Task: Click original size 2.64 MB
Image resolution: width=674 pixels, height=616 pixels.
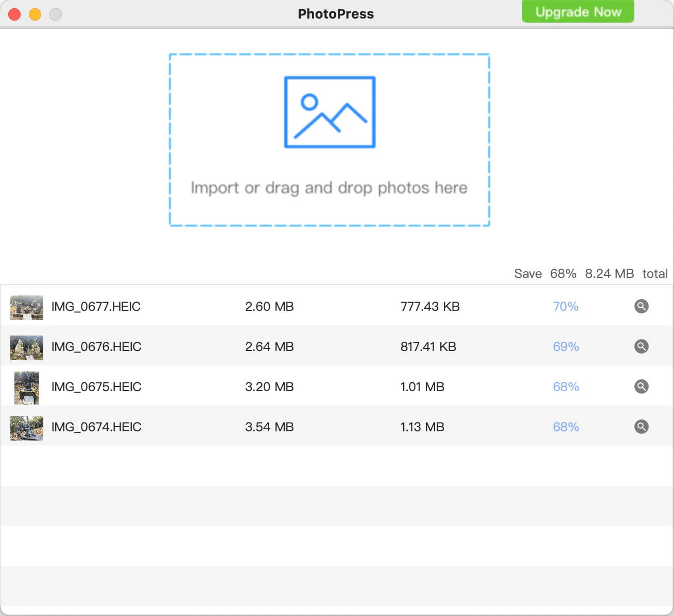Action: tap(269, 347)
